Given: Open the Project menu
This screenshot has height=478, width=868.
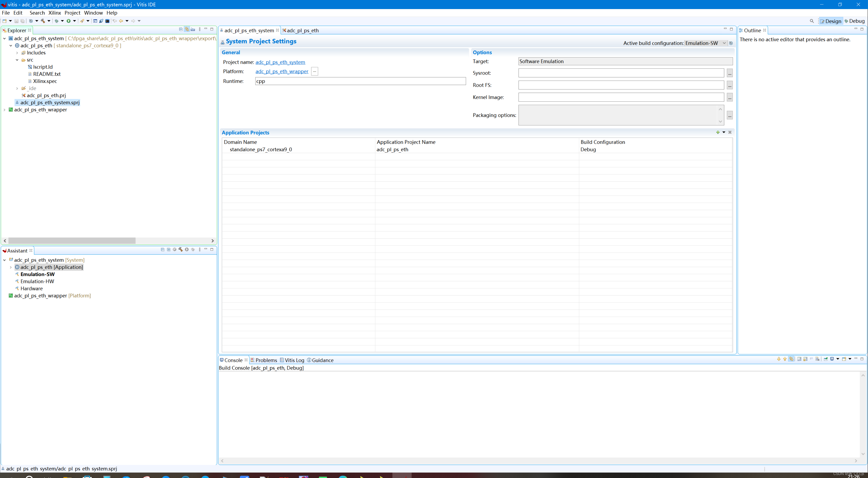Looking at the screenshot, I should click(x=72, y=13).
